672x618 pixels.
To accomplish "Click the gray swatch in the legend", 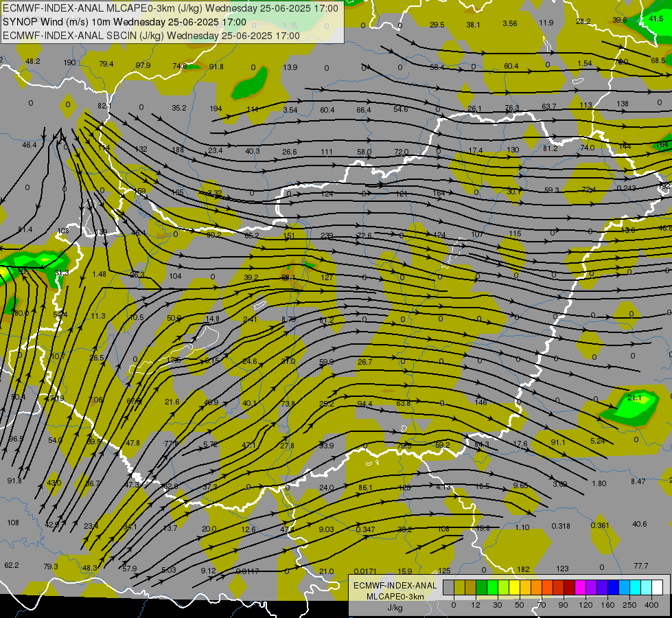I will pyautogui.click(x=448, y=587).
